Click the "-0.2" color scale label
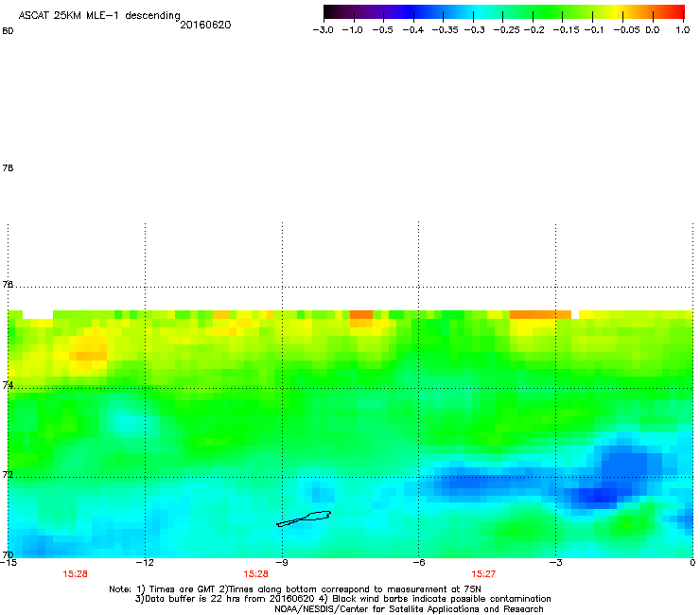The height and width of the screenshot is (615, 700). (x=534, y=30)
